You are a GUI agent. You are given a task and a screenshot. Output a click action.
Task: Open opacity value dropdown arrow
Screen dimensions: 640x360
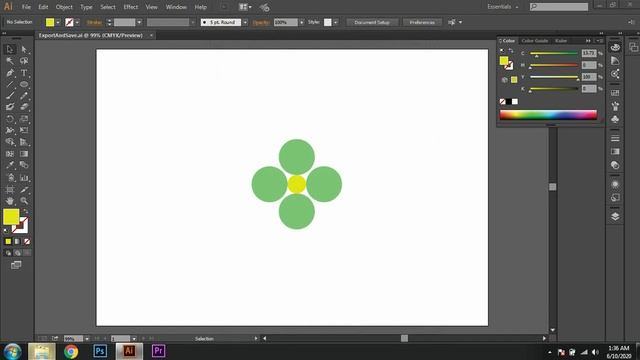click(302, 22)
